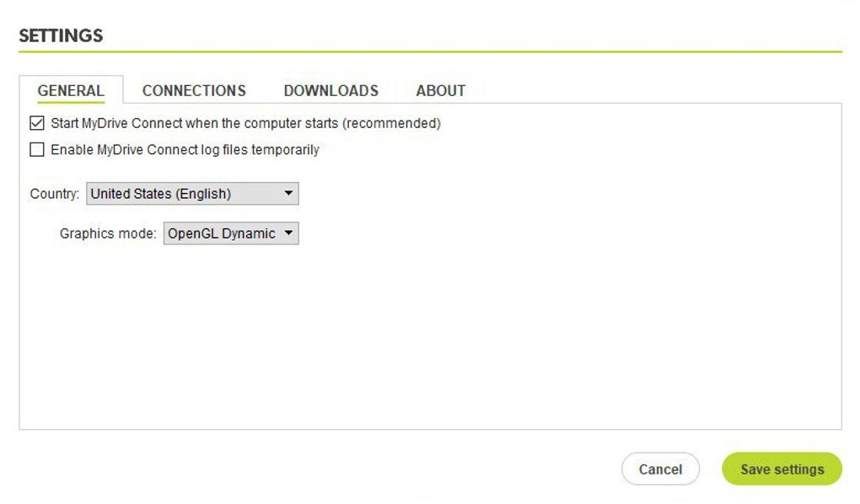Click the 'Enable MyDrive Connect log files temporarily' label
The image size is (860, 504).
tap(185, 150)
